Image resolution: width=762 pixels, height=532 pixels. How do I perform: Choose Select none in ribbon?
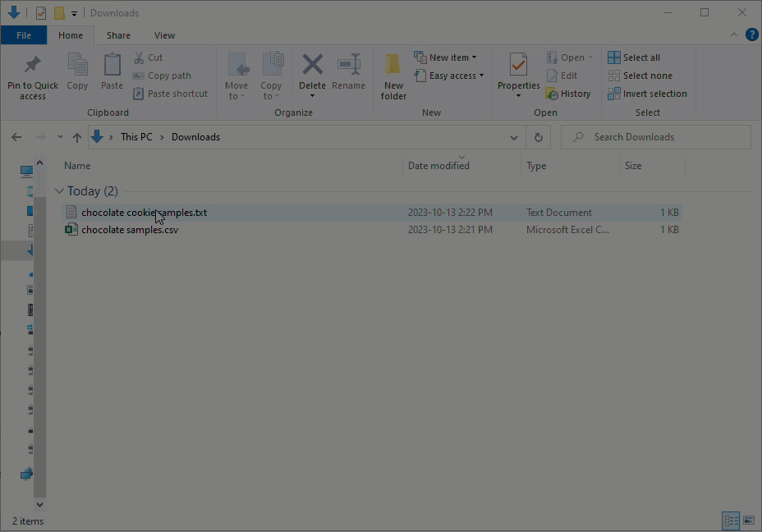point(640,76)
